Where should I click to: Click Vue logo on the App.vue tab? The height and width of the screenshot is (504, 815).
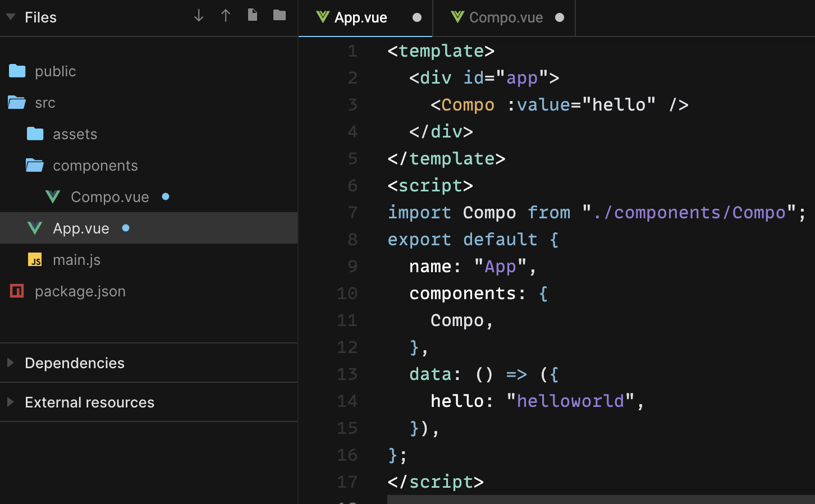(x=323, y=17)
